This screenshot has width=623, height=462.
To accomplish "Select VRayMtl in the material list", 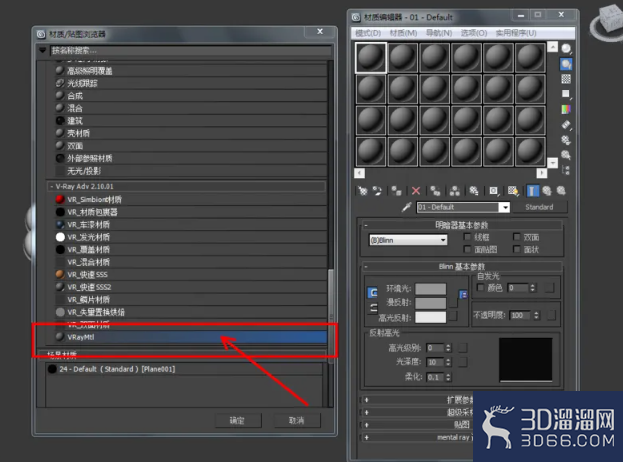I will (x=191, y=337).
